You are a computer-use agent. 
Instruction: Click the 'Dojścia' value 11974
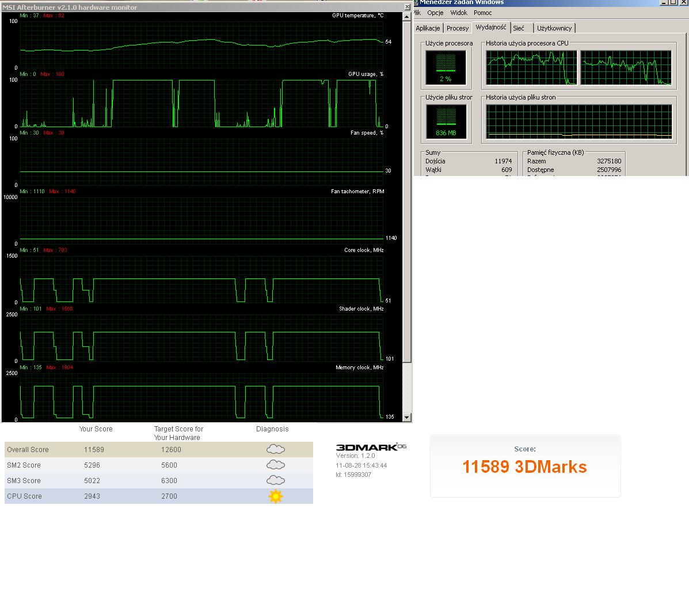tap(503, 161)
